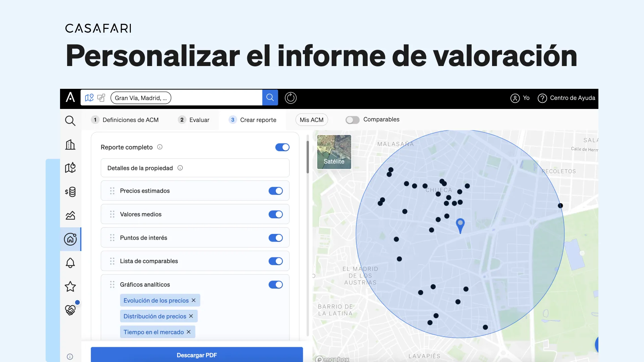Remove the Distribución de precios tag
644x362 pixels.
coord(191,316)
